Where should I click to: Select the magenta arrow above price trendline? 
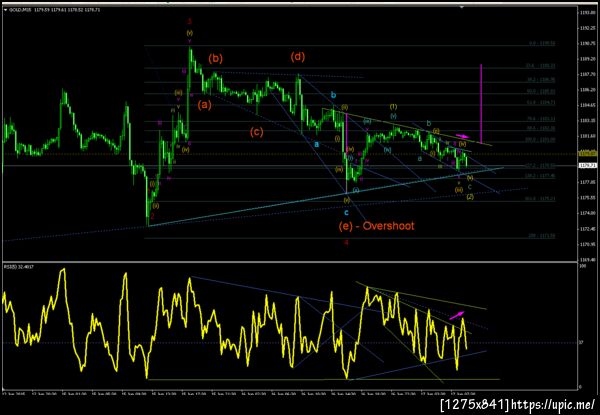(x=462, y=136)
